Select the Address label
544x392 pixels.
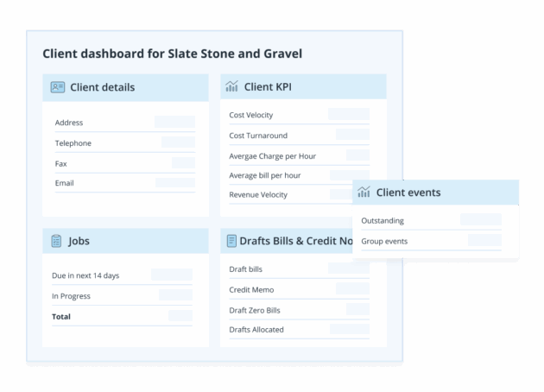click(69, 123)
